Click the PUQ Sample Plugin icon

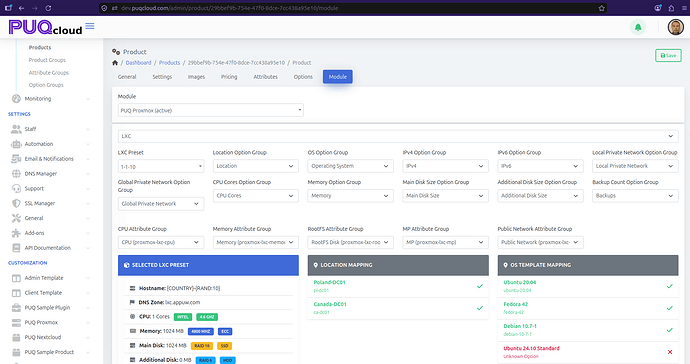pyautogui.click(x=16, y=308)
